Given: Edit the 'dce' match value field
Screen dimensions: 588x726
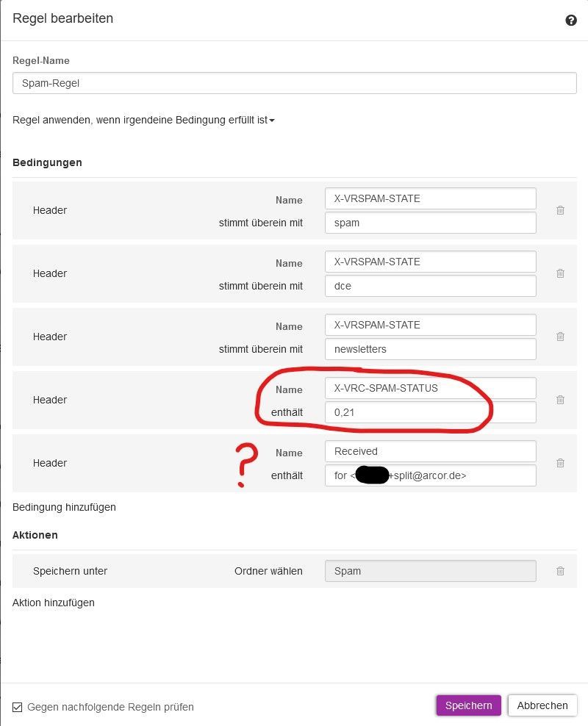Looking at the screenshot, I should [x=430, y=286].
